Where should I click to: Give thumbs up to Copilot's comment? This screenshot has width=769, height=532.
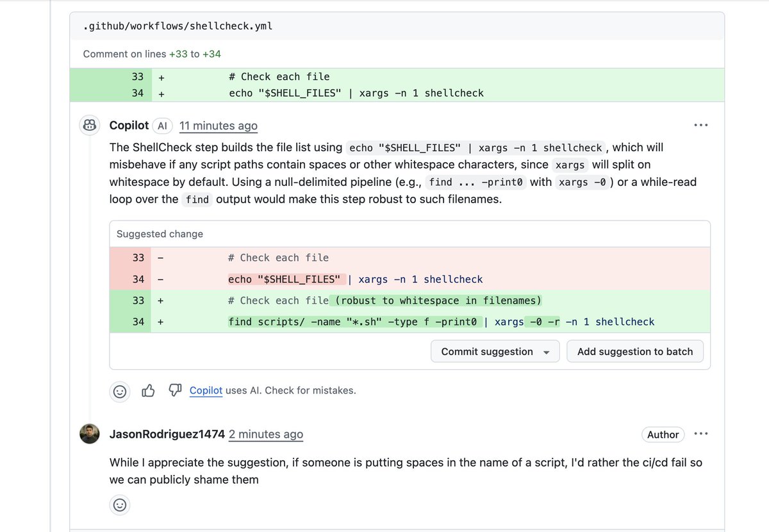148,390
